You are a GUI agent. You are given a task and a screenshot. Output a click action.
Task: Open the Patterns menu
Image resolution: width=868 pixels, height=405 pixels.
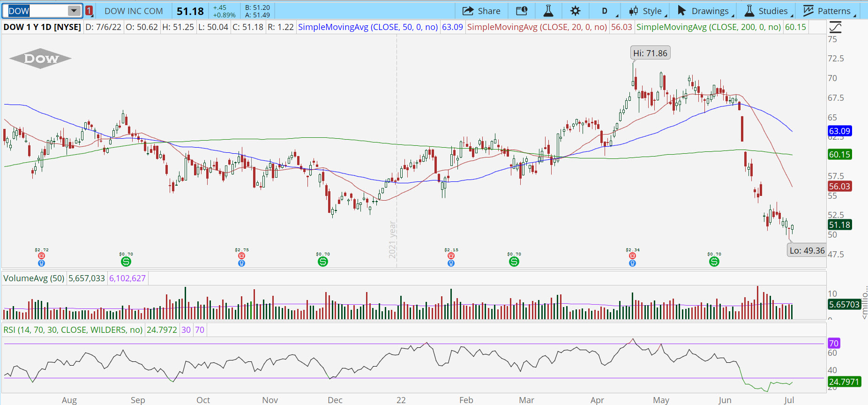coord(828,11)
